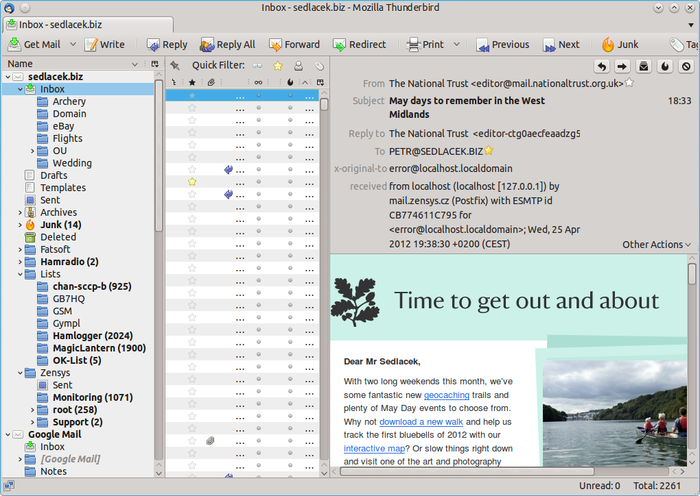The height and width of the screenshot is (496, 700).
Task: Collapse the sedlacek.biz account tree
Action: [8, 77]
